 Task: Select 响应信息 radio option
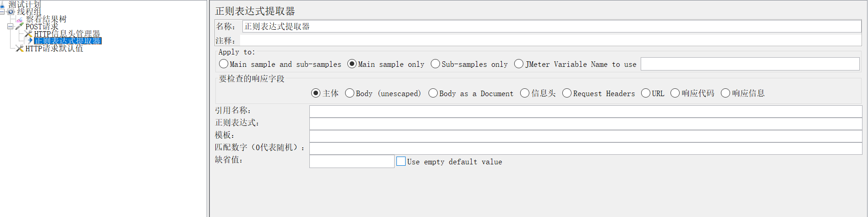743,93
